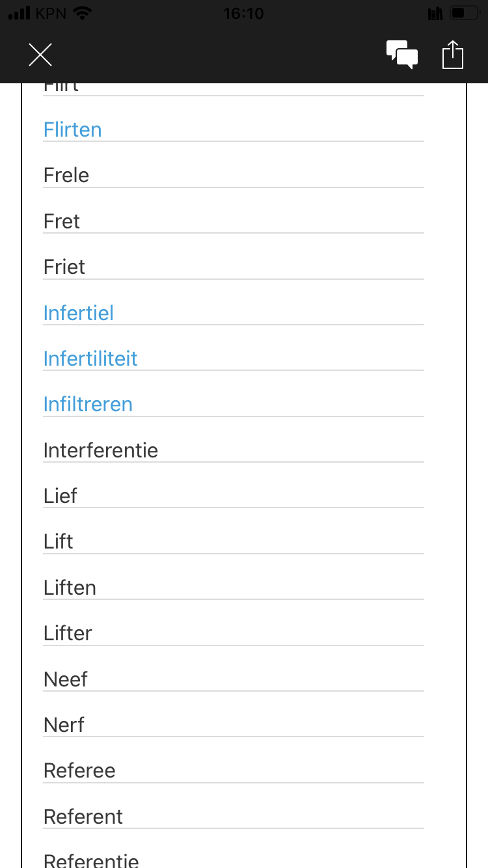The image size is (488, 868).
Task: Select the word Lief
Action: (61, 496)
